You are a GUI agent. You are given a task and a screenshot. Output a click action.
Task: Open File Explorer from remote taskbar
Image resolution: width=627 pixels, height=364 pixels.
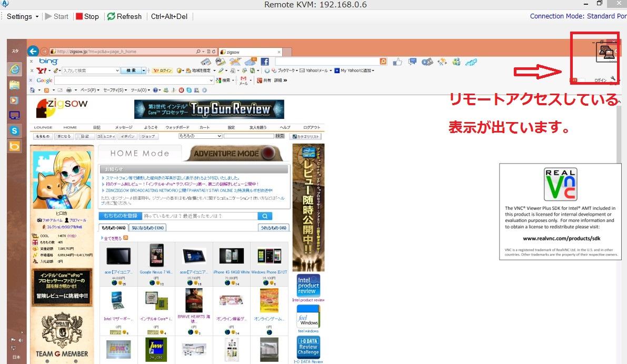pos(14,85)
